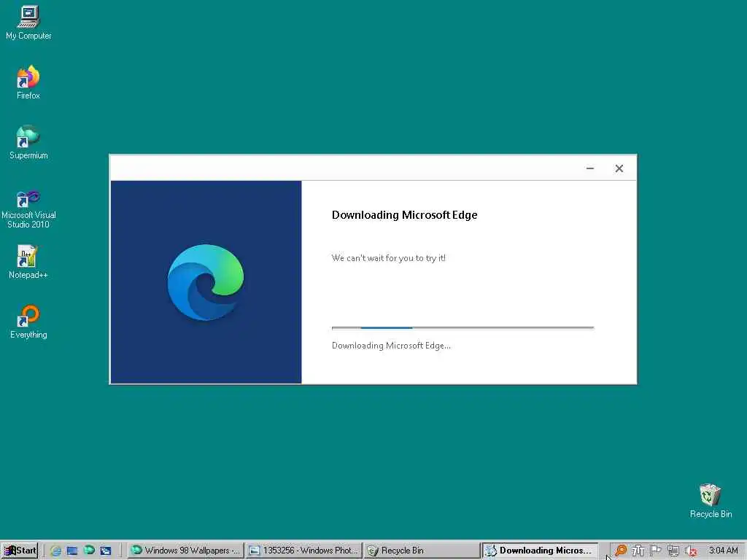Select the Supermium desktop shortcut
The height and width of the screenshot is (560, 747).
click(x=28, y=142)
